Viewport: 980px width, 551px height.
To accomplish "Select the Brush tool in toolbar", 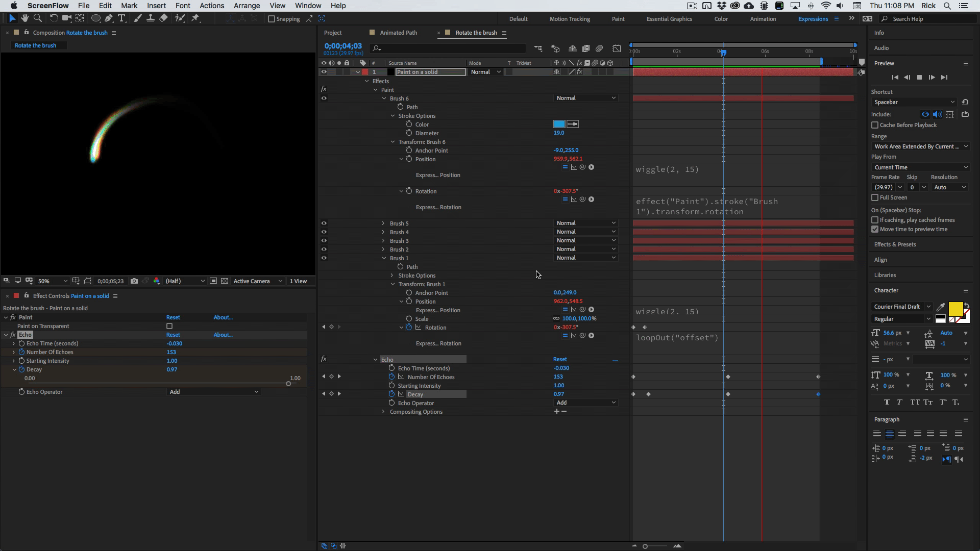I will coord(137,18).
